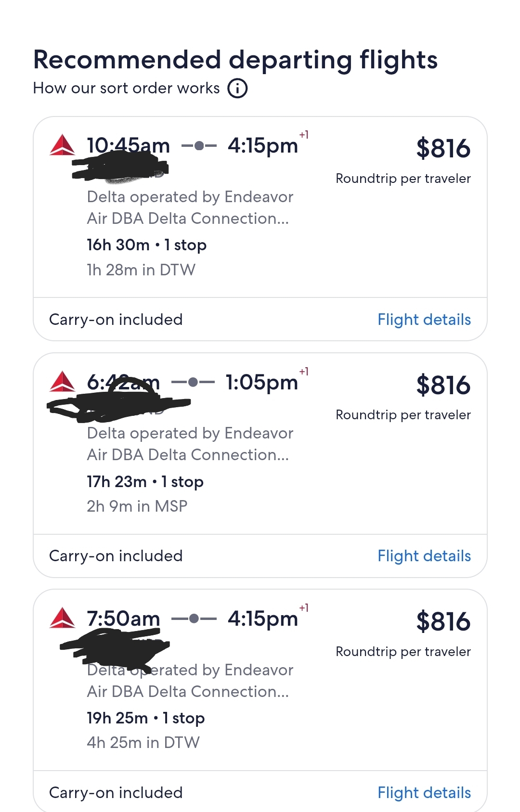Tap Delta logo on 6:42am flight

pos(62,382)
